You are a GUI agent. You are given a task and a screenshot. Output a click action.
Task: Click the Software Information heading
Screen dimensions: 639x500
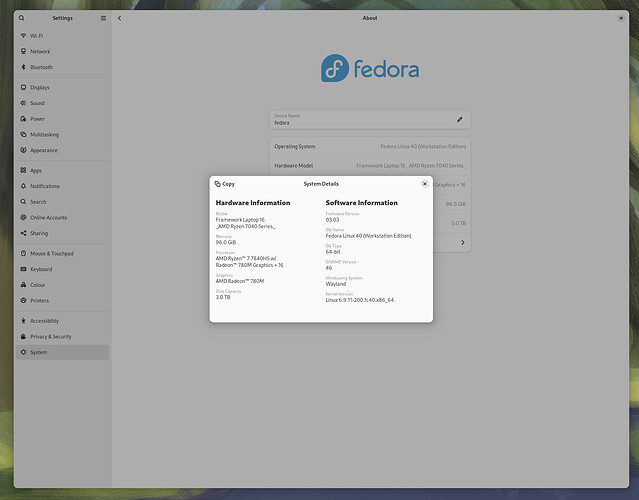(361, 203)
